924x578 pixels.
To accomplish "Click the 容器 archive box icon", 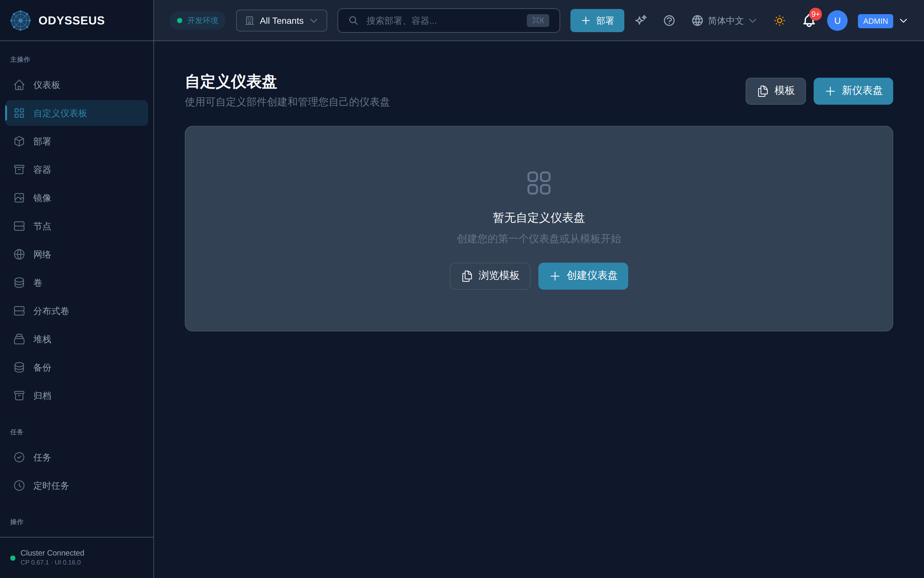I will 19,170.
